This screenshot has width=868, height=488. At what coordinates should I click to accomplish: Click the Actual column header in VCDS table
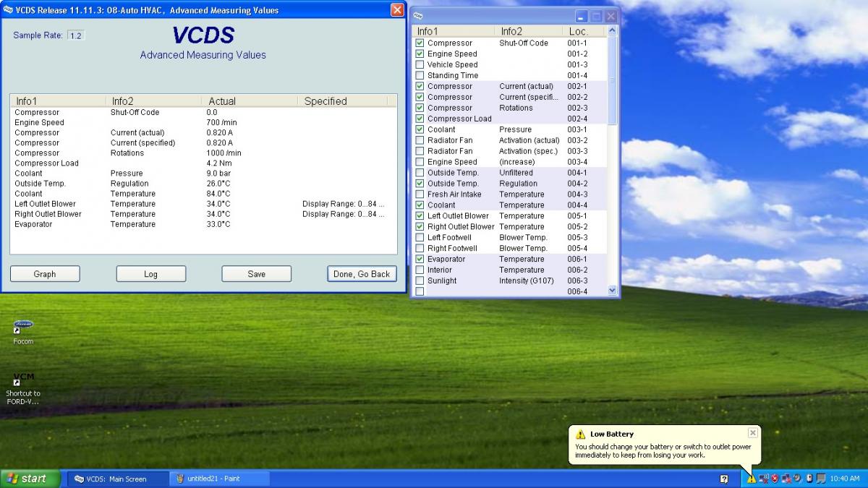tap(250, 101)
